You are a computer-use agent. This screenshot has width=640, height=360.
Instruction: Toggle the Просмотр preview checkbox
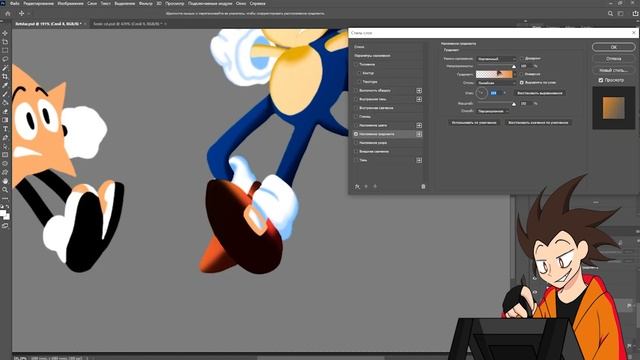click(x=601, y=80)
